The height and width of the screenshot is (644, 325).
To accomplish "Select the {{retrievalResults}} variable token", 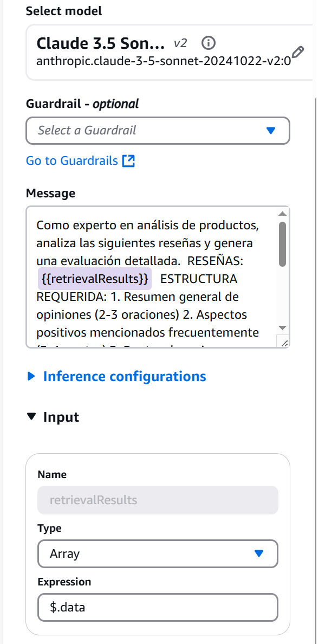I will [x=95, y=278].
